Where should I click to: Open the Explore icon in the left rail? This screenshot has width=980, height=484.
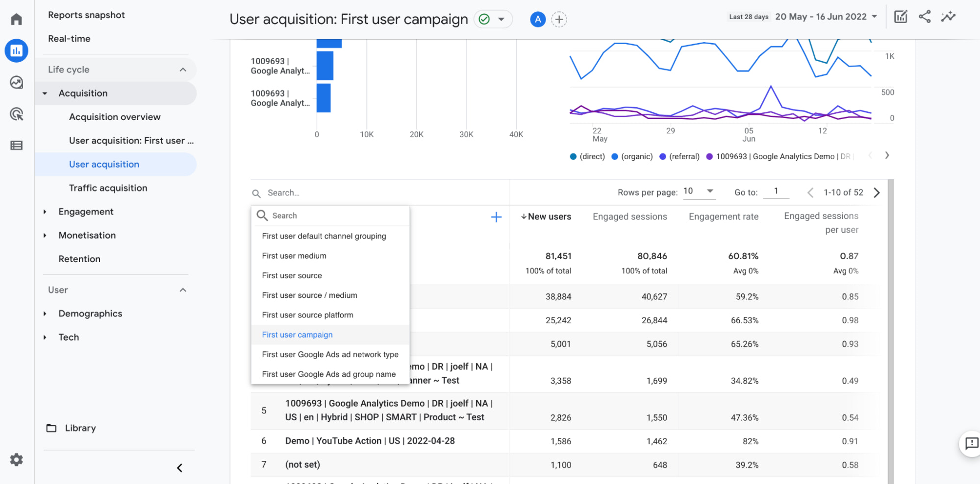pyautogui.click(x=16, y=82)
